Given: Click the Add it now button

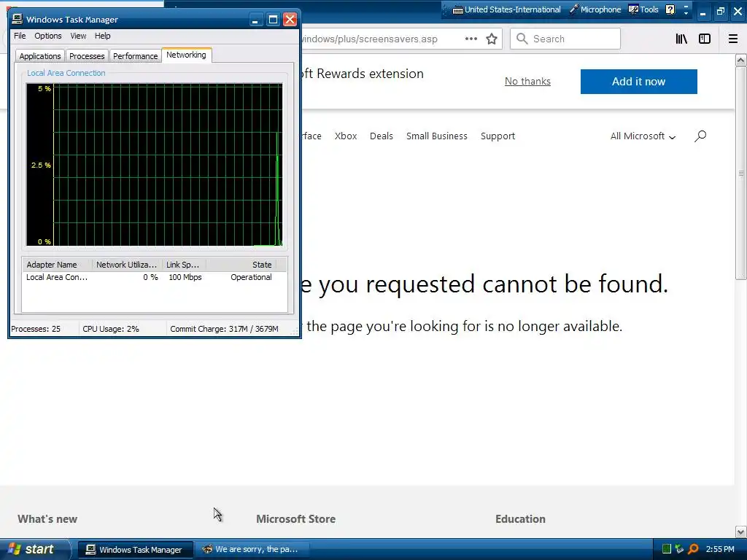Looking at the screenshot, I should (638, 82).
